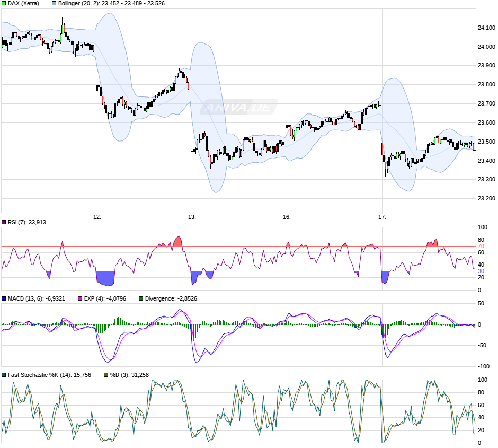Click the 'DAX (Xetra)' legend label
Image resolution: width=498 pixels, height=448 pixels.
(23, 4)
